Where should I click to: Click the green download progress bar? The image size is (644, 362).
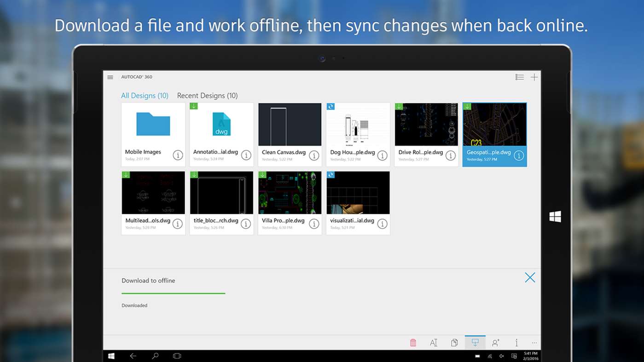[173, 293]
